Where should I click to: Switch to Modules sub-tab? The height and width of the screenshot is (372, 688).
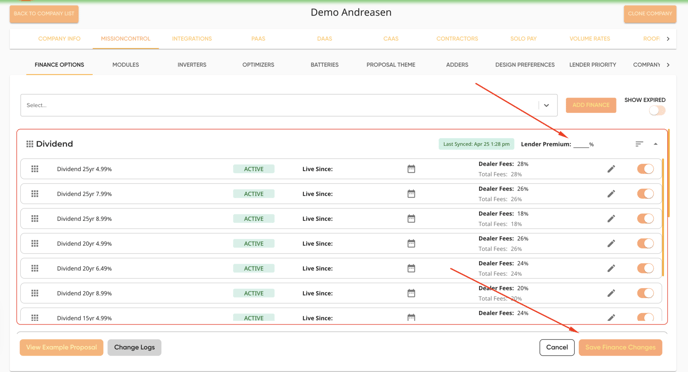(125, 64)
